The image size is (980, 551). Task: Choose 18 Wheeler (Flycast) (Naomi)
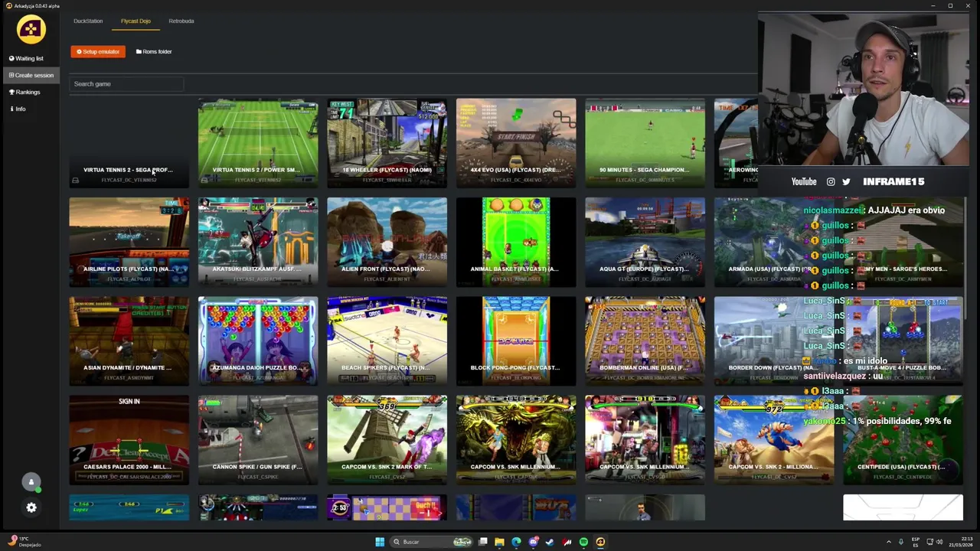tap(387, 143)
